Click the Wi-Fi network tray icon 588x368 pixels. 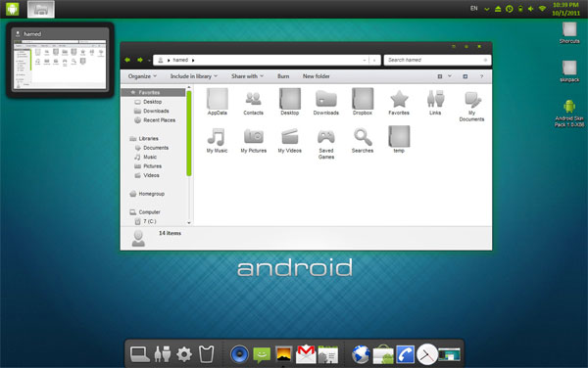(542, 9)
